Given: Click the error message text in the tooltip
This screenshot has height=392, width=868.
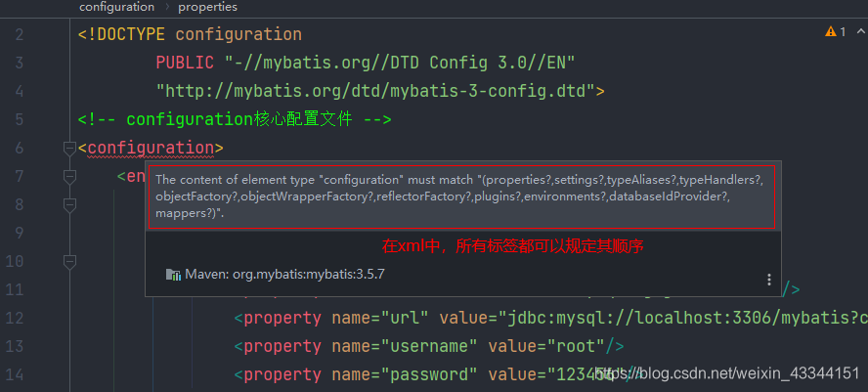Looking at the screenshot, I should [460, 196].
